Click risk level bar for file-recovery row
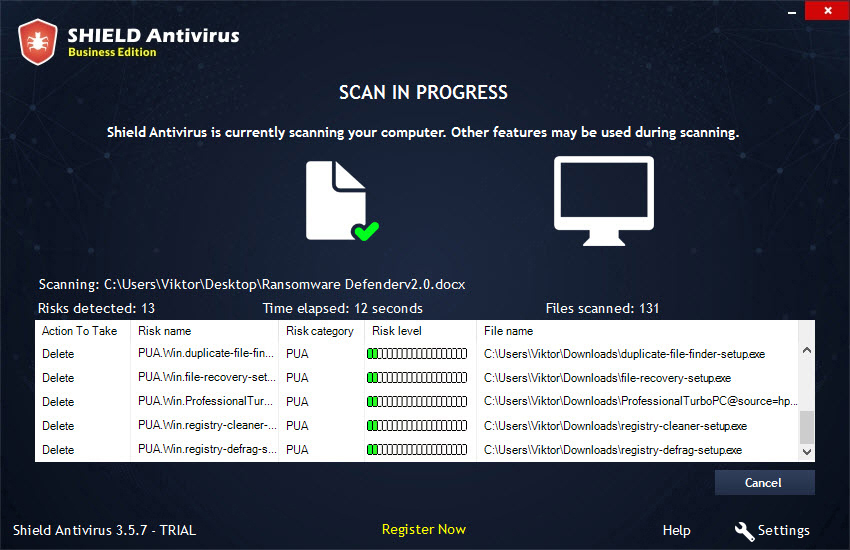The image size is (850, 550). (417, 378)
